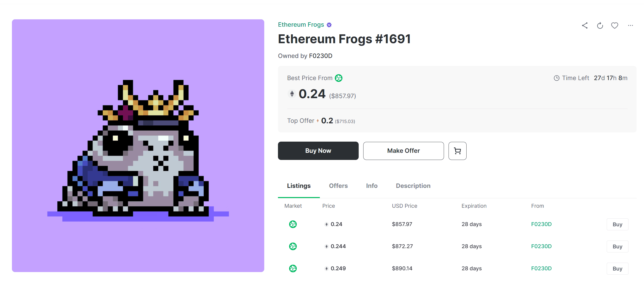Click the verified badge next to Ethereum Frogs
This screenshot has width=644, height=284.
[329, 25]
